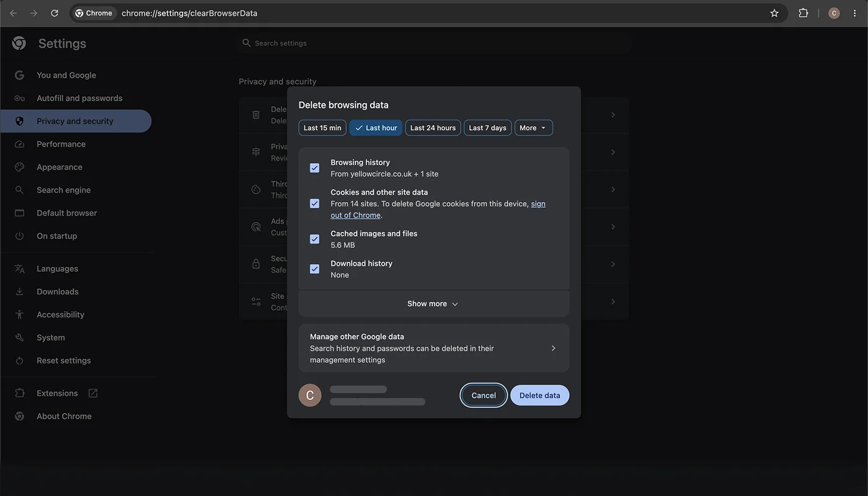
Task: Click the magnifier icon in Search settings
Action: pyautogui.click(x=247, y=43)
